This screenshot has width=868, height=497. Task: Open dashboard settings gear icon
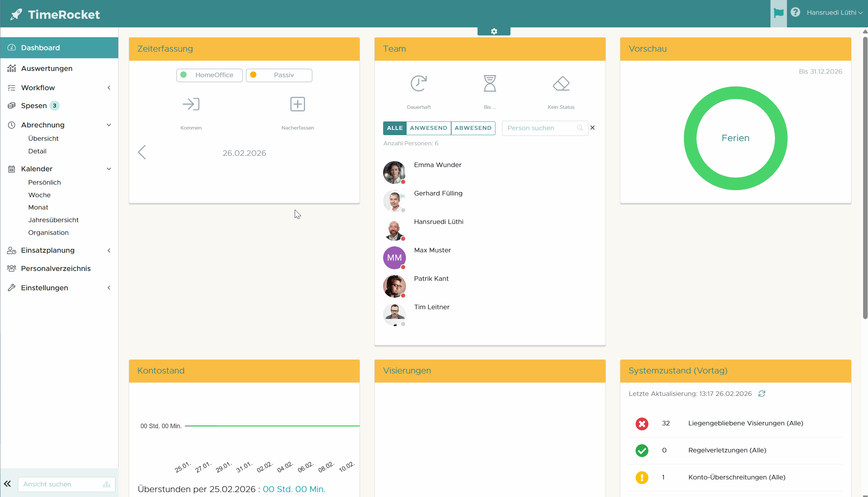pos(494,32)
